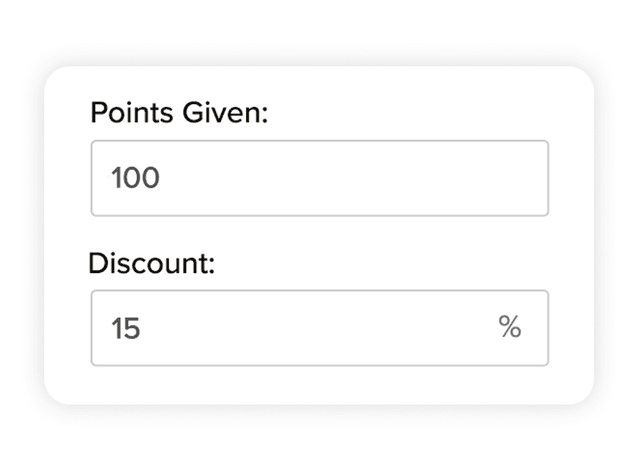Click the value 15 in Discount field

pyautogui.click(x=126, y=328)
